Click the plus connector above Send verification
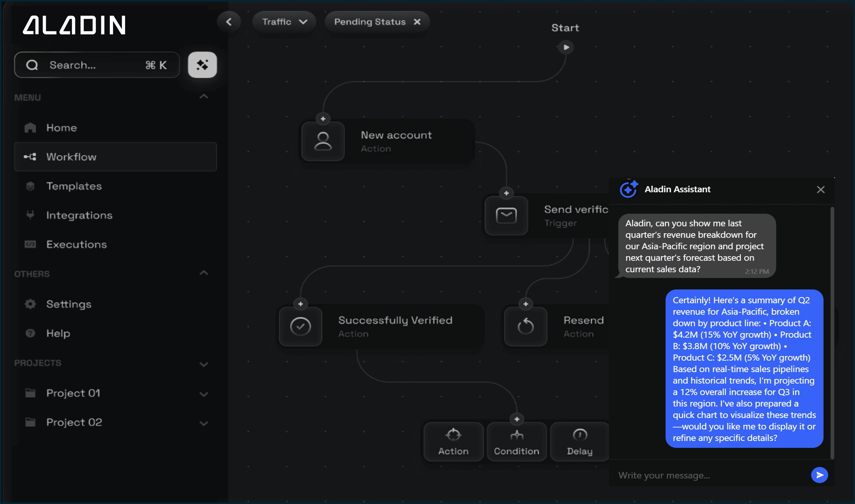The width and height of the screenshot is (855, 504). (x=506, y=193)
